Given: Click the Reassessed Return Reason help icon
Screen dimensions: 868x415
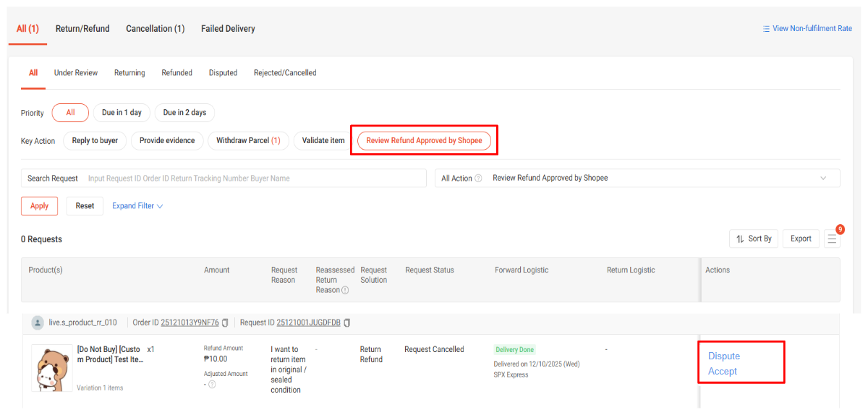Looking at the screenshot, I should click(345, 290).
